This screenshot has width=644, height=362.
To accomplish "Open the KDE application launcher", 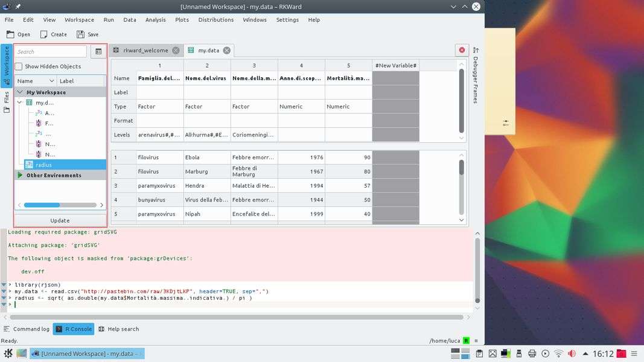I will 8,354.
